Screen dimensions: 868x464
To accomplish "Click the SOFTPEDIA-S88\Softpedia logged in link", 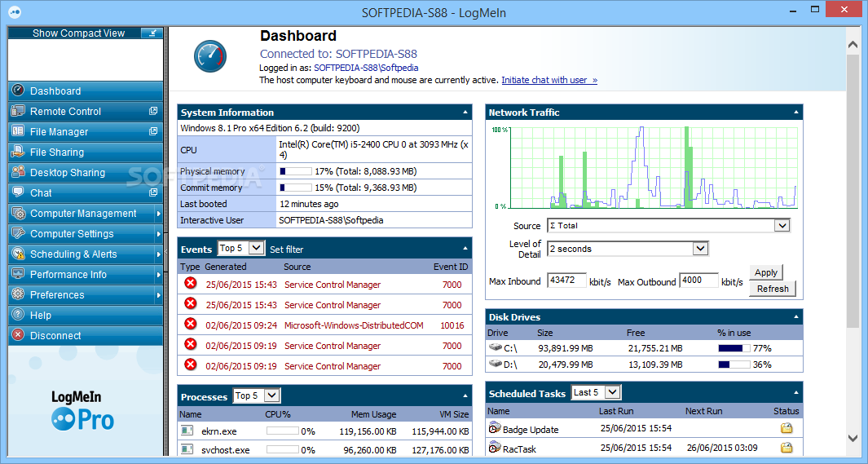I will click(366, 68).
